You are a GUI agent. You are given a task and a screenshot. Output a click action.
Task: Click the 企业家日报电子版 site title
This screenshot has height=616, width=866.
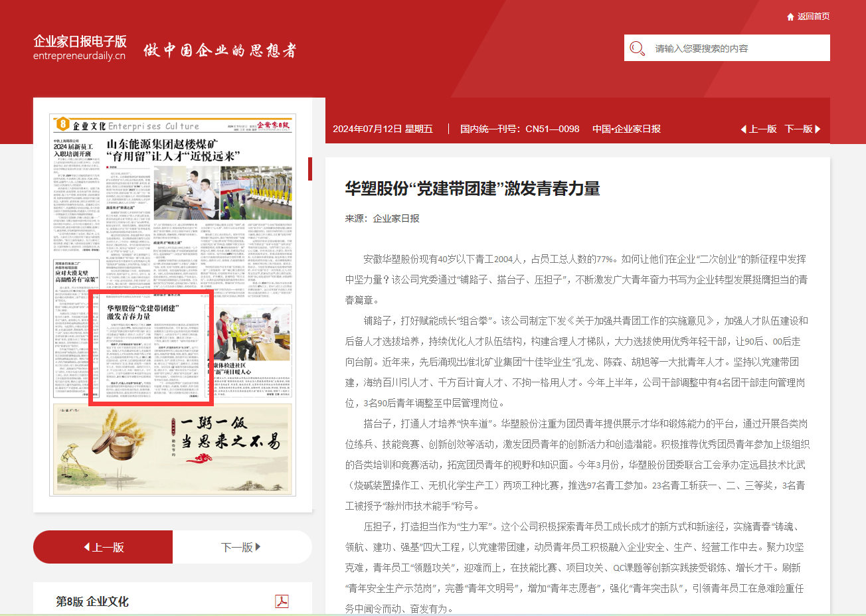click(80, 41)
